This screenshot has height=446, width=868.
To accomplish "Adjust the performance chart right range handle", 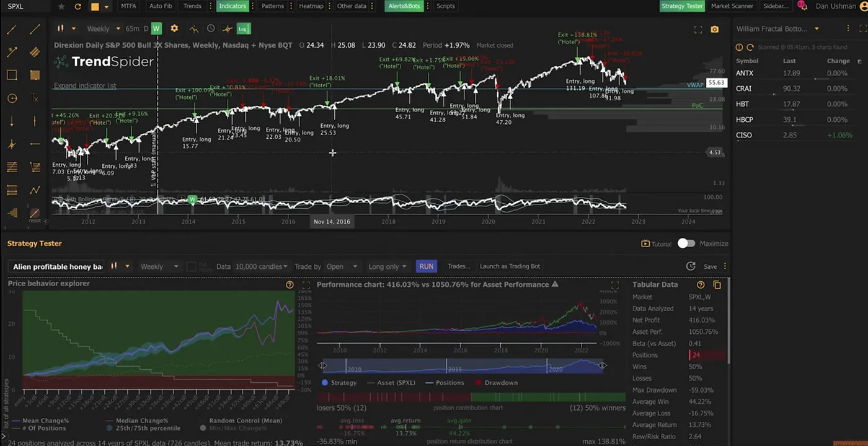I will 602,365.
